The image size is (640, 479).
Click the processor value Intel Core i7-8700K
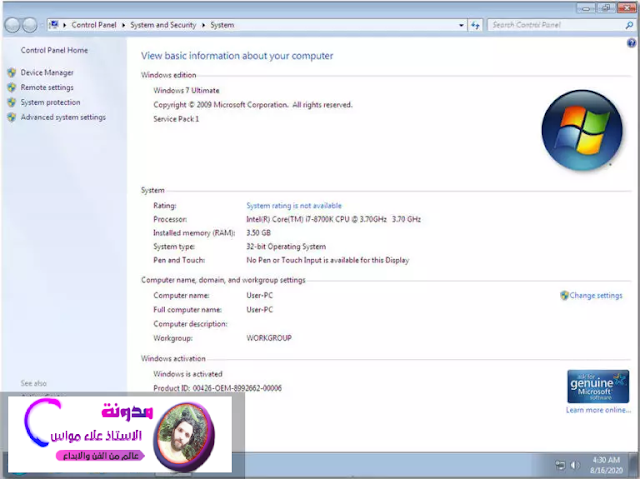tap(333, 219)
